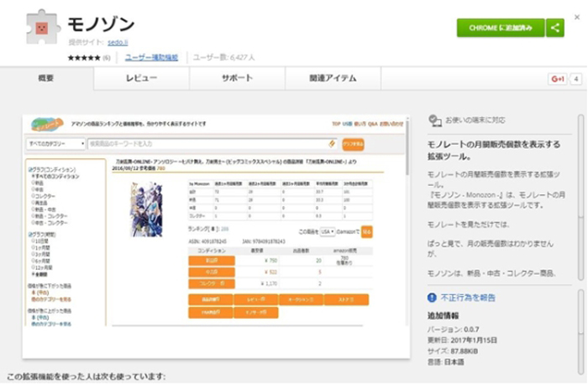588x386 pixels.
Task: Select the 3ヶ月間 period radio button
Action: point(34,254)
